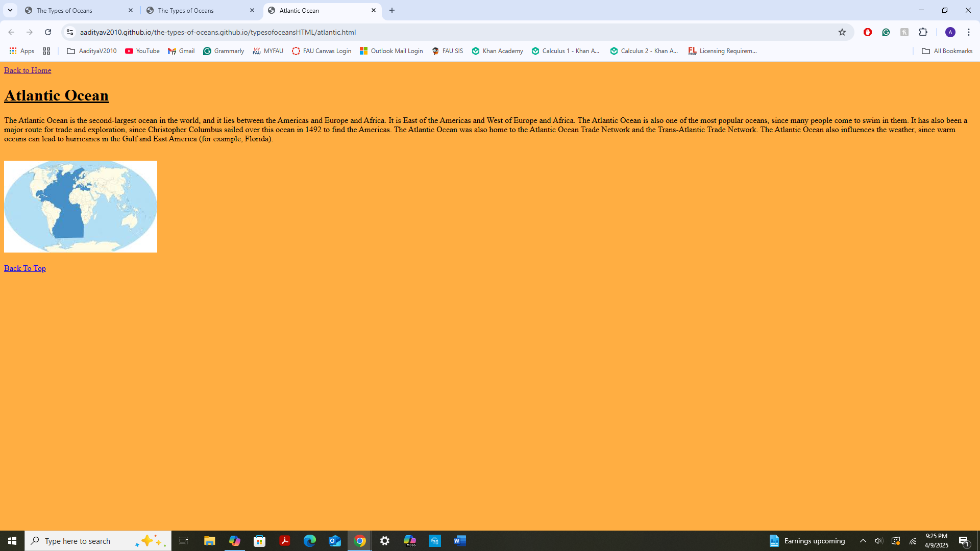980x551 pixels.
Task: Show hidden system tray icons
Action: (863, 541)
